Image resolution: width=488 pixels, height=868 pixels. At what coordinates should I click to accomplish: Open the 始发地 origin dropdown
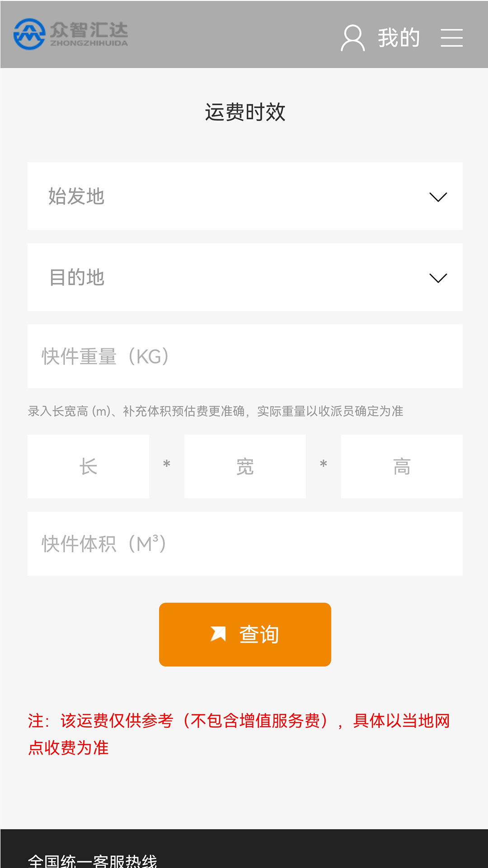point(226,196)
